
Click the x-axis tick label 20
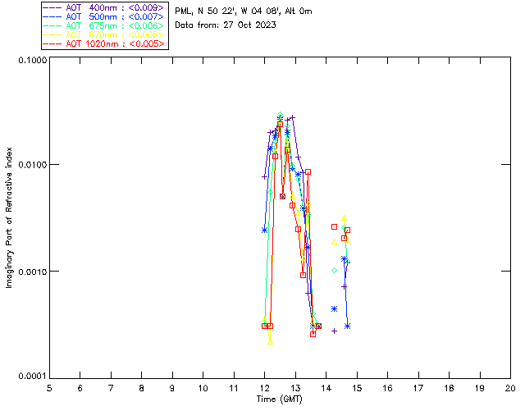tap(509, 388)
